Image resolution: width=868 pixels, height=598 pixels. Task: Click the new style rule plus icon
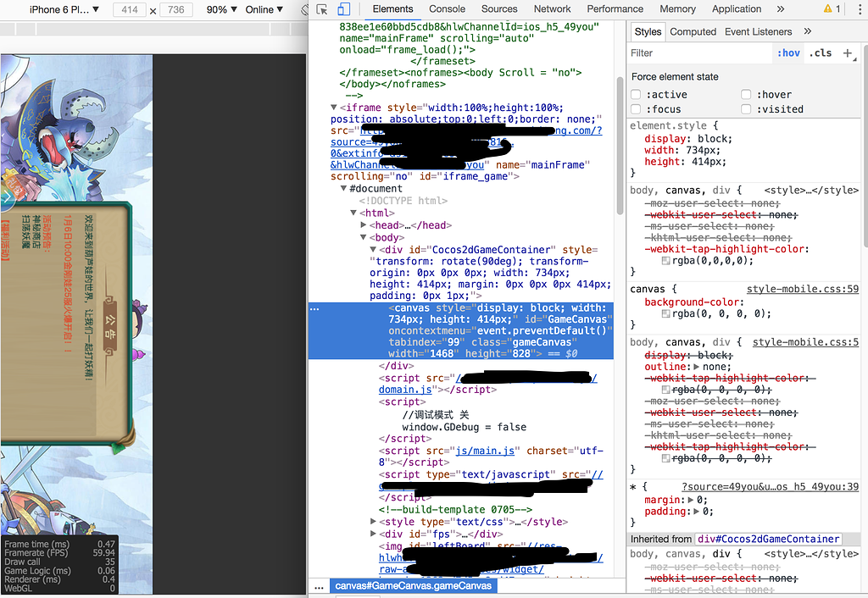[x=848, y=53]
